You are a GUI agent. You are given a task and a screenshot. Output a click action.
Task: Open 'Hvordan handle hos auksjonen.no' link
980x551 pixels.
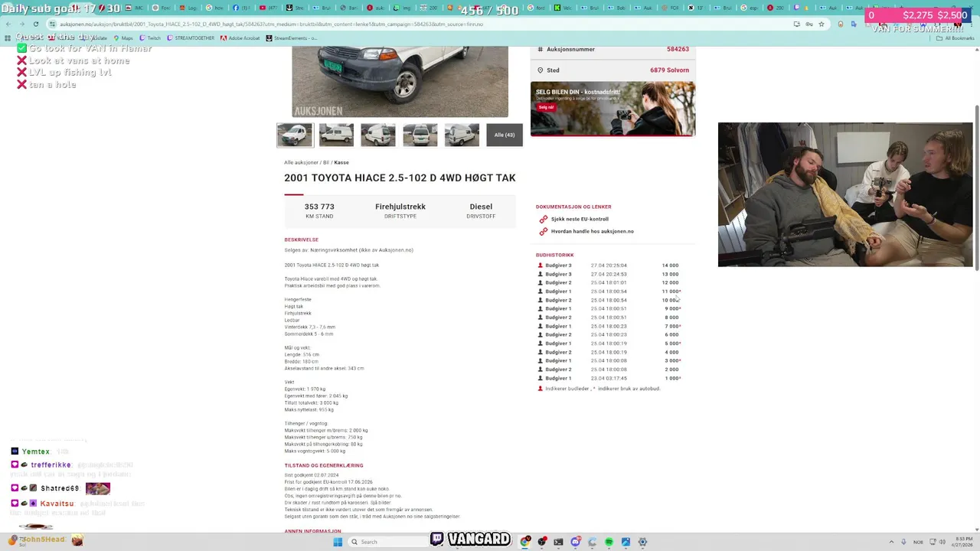593,231
